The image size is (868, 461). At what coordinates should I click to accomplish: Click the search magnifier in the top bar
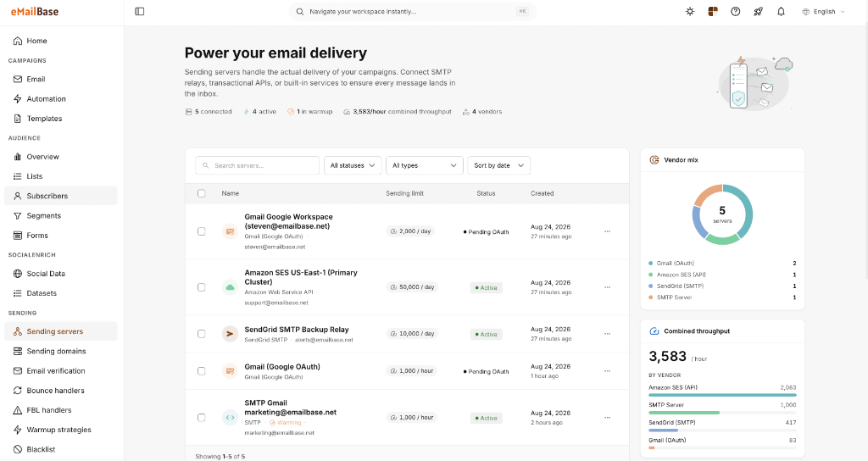coord(299,12)
